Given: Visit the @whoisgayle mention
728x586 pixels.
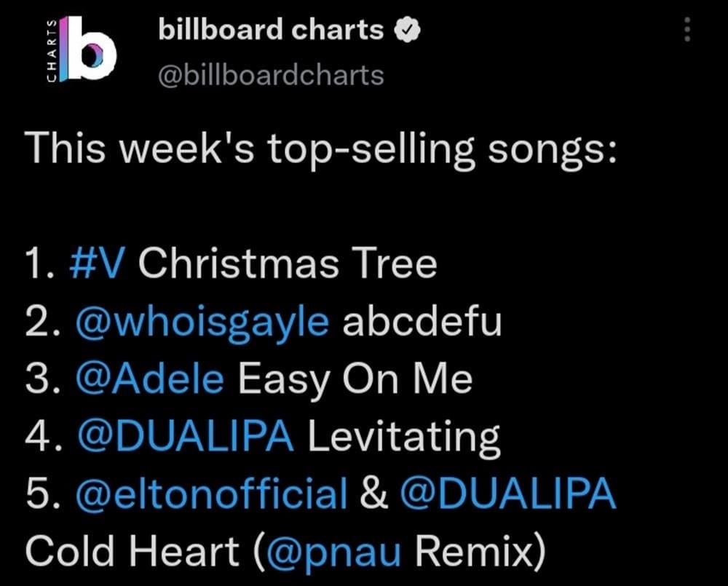Looking at the screenshot, I should tap(202, 322).
